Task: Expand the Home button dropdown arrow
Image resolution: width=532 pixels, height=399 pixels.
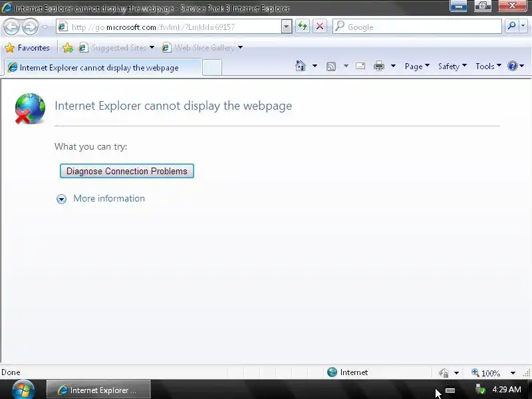Action: 315,66
